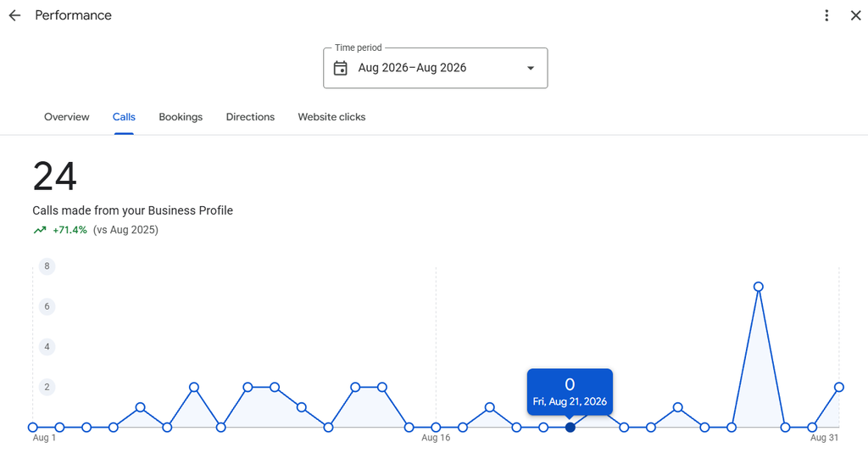Expand the Time period dropdown arrow
Screen dimensions: 868x459
[x=531, y=68]
